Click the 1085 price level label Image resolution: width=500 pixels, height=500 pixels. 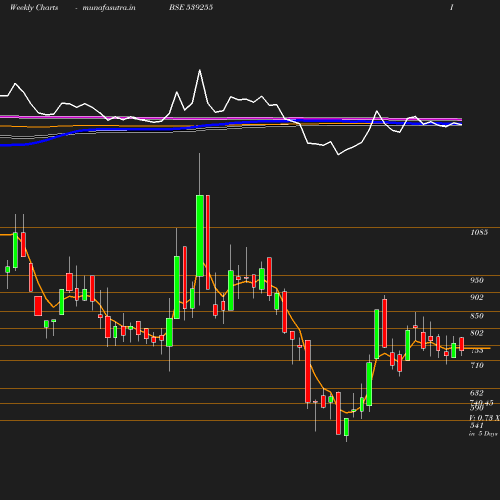(479, 232)
